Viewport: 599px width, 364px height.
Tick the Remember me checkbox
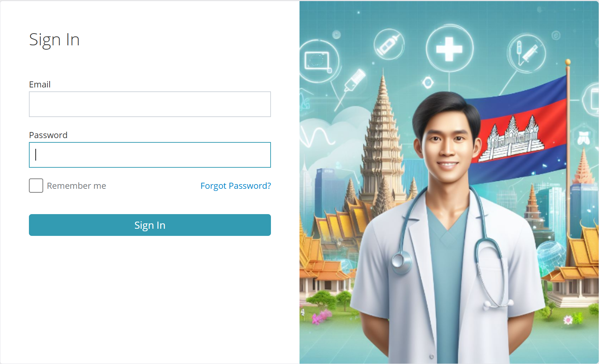(x=36, y=186)
